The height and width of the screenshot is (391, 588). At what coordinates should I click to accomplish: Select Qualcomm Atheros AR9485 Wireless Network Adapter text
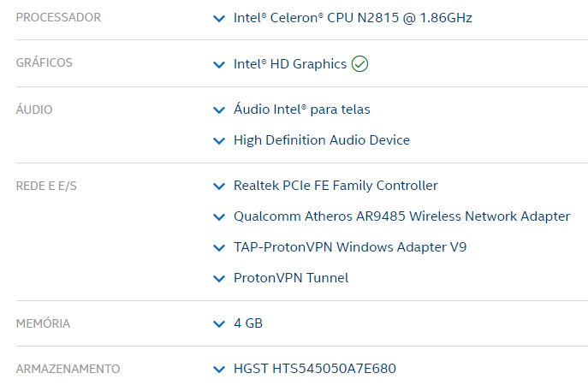pyautogui.click(x=401, y=216)
